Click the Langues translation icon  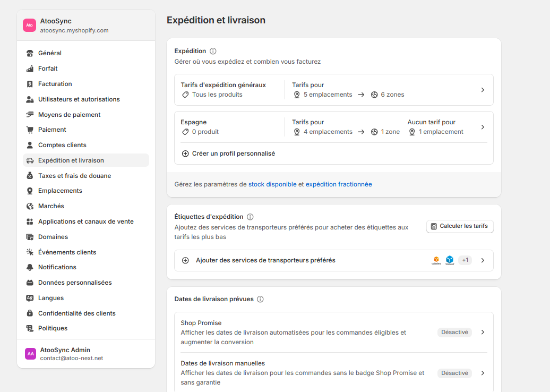click(30, 298)
